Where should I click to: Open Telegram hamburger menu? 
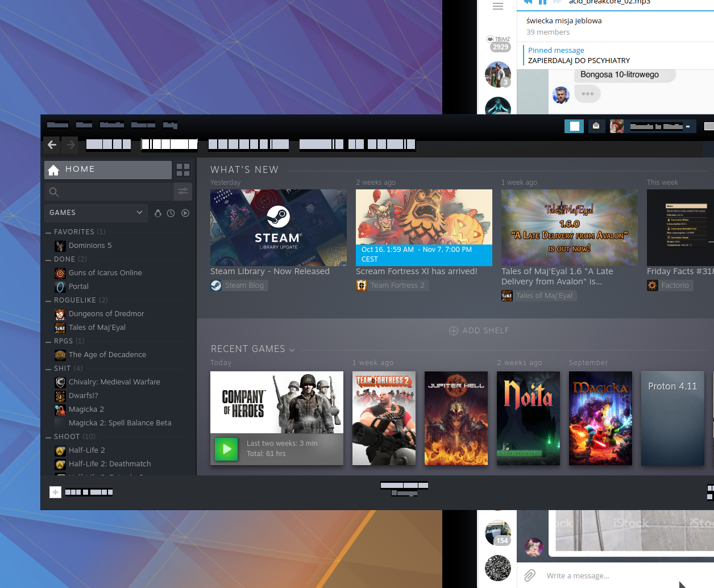[x=498, y=6]
